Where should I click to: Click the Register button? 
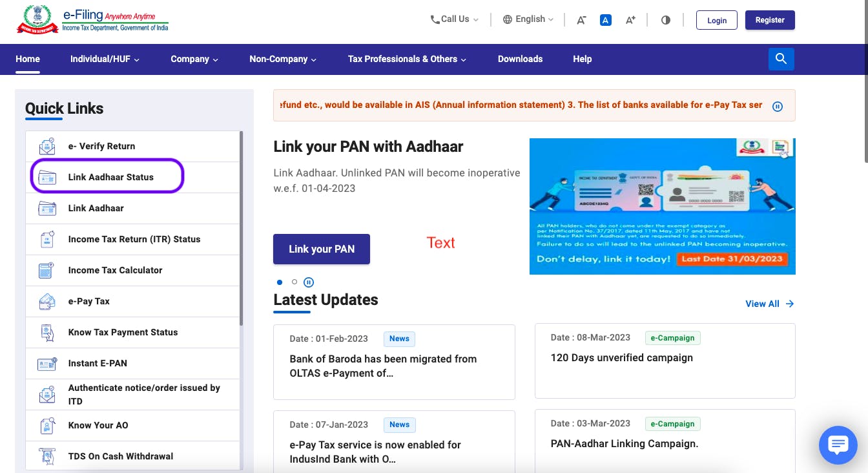pyautogui.click(x=770, y=20)
